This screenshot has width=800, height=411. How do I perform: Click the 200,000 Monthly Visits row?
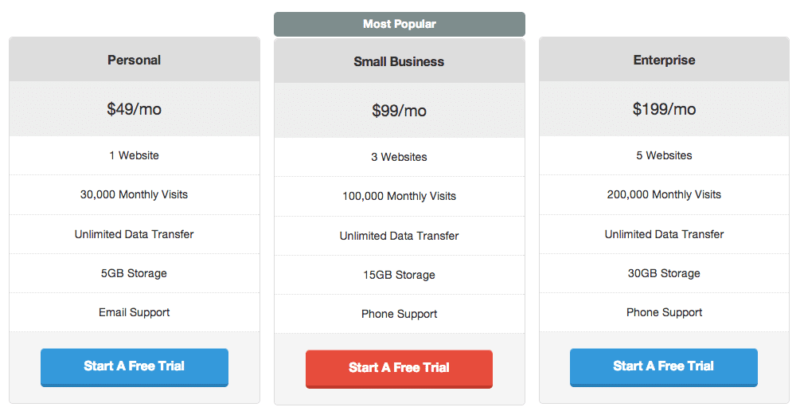point(664,195)
